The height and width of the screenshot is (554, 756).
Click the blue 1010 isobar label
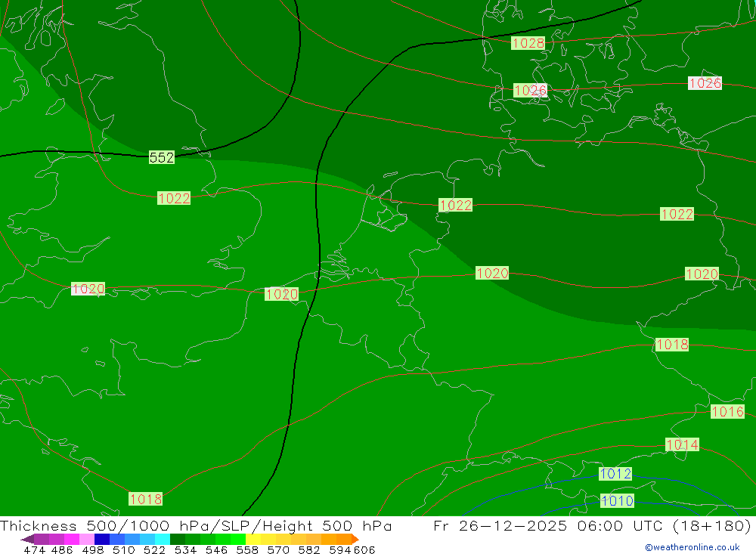[x=617, y=500]
